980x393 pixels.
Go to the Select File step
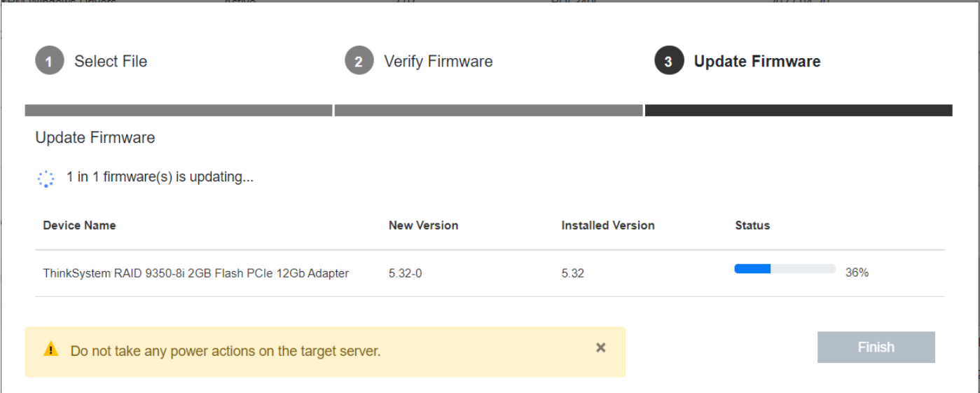(x=111, y=62)
